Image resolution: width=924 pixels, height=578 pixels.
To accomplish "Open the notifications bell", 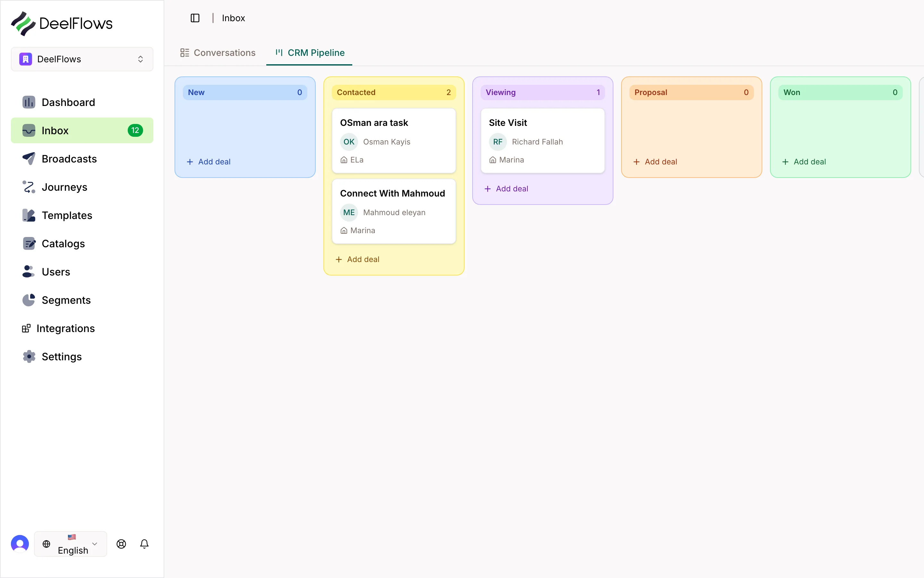I will pos(144,544).
